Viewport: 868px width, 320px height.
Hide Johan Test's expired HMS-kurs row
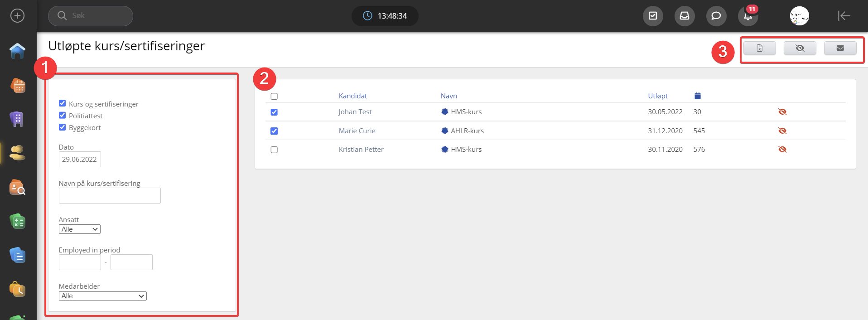tap(782, 112)
